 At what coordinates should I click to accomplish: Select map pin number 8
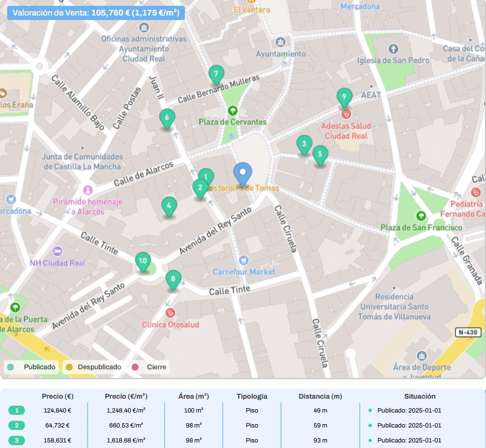(x=173, y=279)
